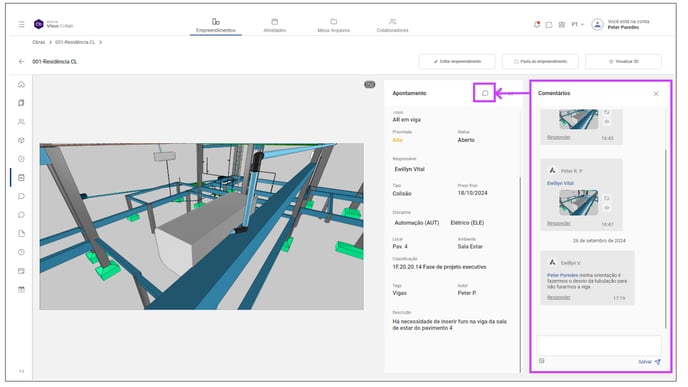688x387 pixels.
Task: Click the 18/10/2024 prazo final date
Action: (x=473, y=193)
